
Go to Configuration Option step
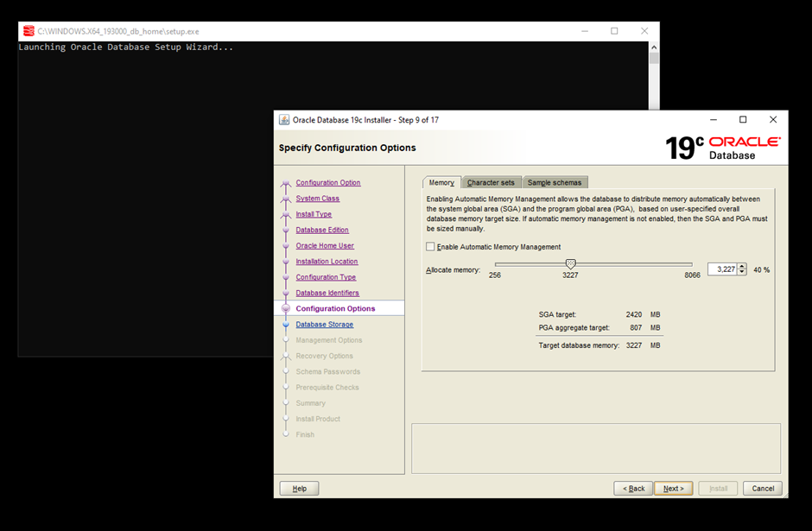coord(328,183)
